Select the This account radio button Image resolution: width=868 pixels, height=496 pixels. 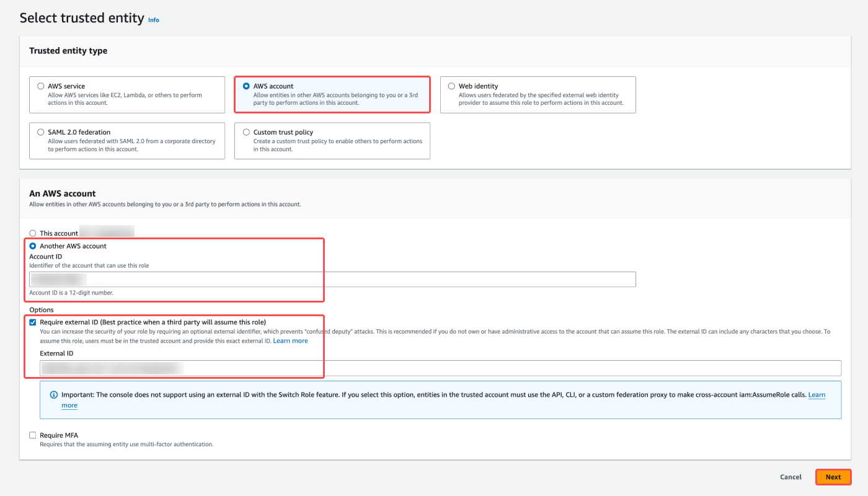33,233
